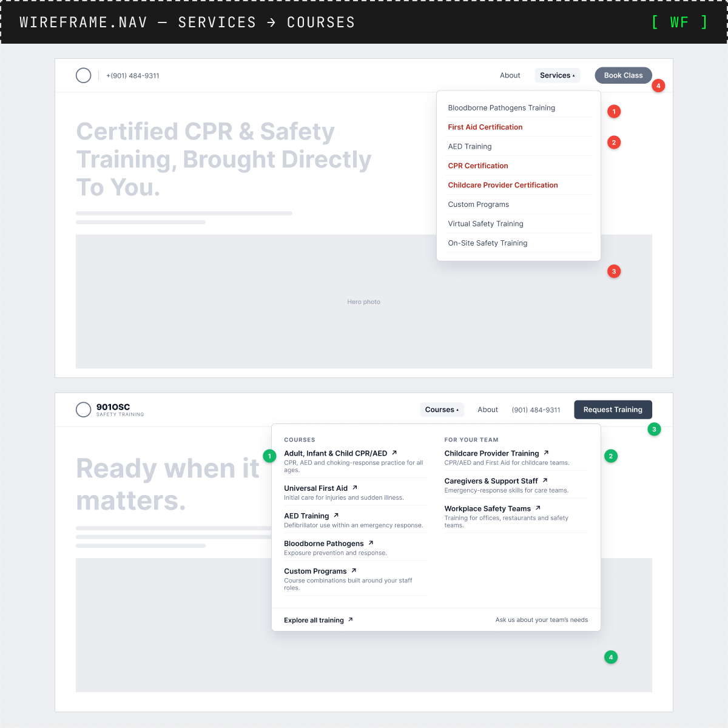Viewport: 728px width, 728px height.
Task: Click arrow icon next to Caregivers & Support Staff
Action: [545, 480]
